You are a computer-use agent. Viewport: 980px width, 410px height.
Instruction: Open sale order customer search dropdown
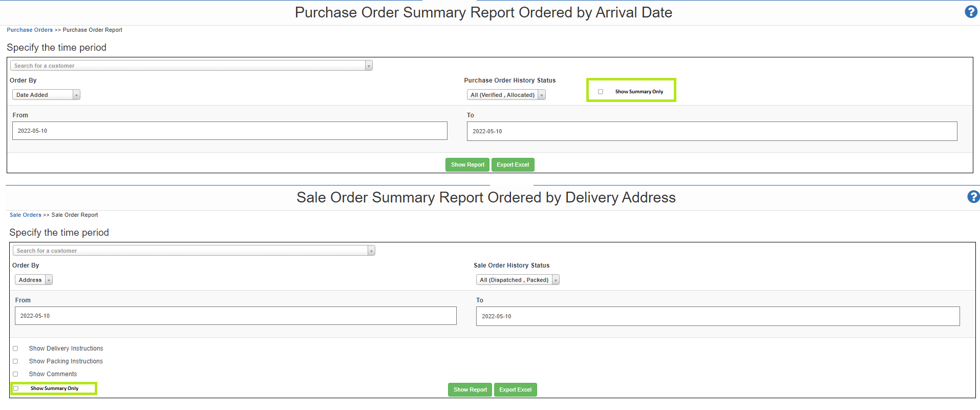[194, 251]
